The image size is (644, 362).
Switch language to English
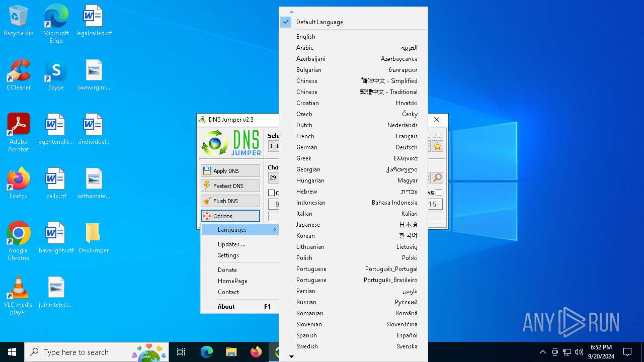click(353, 37)
